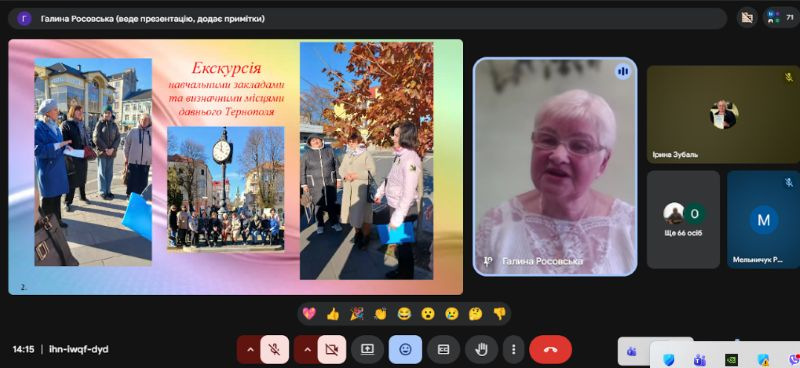The width and height of the screenshot is (800, 368).
Task: Click the Present screen button
Action: click(367, 350)
